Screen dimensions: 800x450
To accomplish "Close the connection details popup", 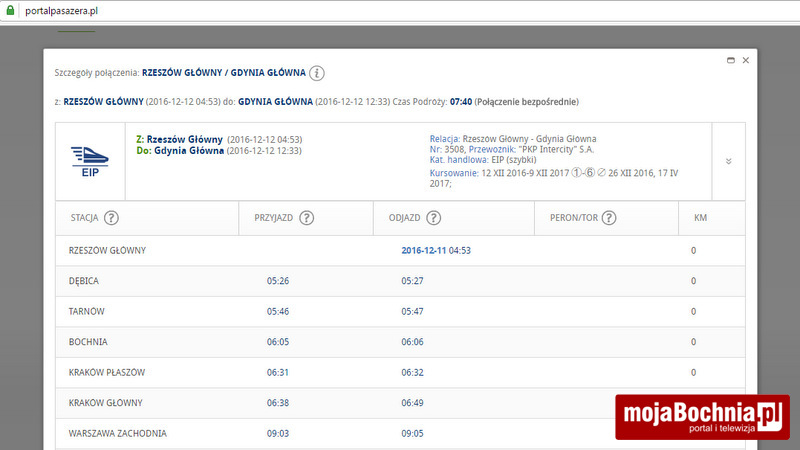I will [x=746, y=61].
